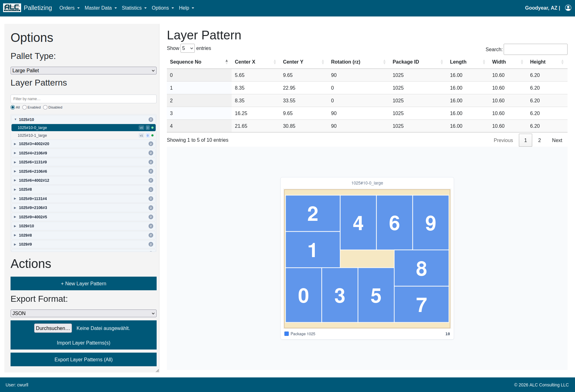Click the green status dot of 1025#10-1_large
Viewport: 575px width, 392px height.
point(152,136)
